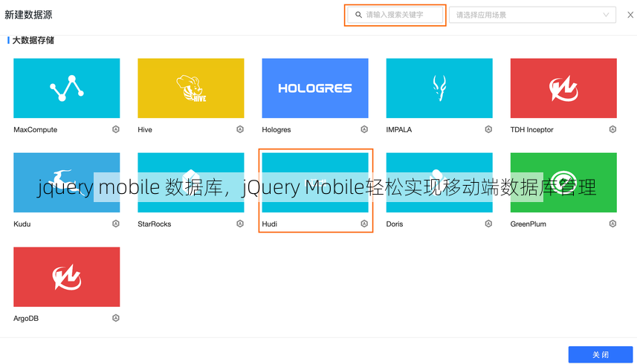Viewport: 637px width, 364px height.
Task: Select the ArgoDB data source tile
Action: tap(67, 277)
